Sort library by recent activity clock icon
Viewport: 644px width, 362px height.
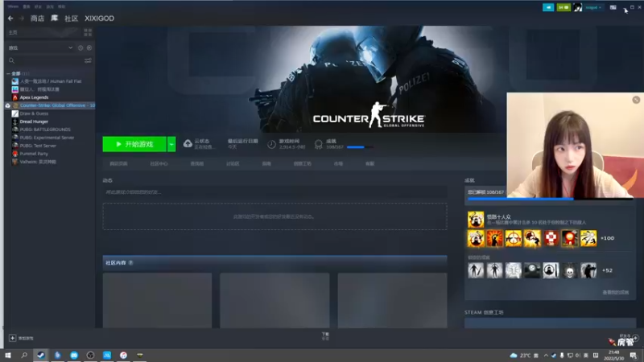(80, 47)
